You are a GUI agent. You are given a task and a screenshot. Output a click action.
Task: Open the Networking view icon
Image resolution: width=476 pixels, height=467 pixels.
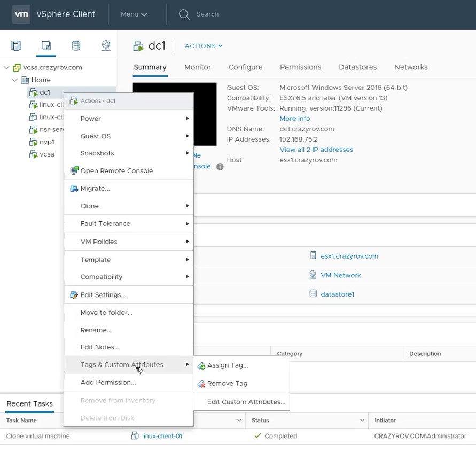click(x=106, y=45)
